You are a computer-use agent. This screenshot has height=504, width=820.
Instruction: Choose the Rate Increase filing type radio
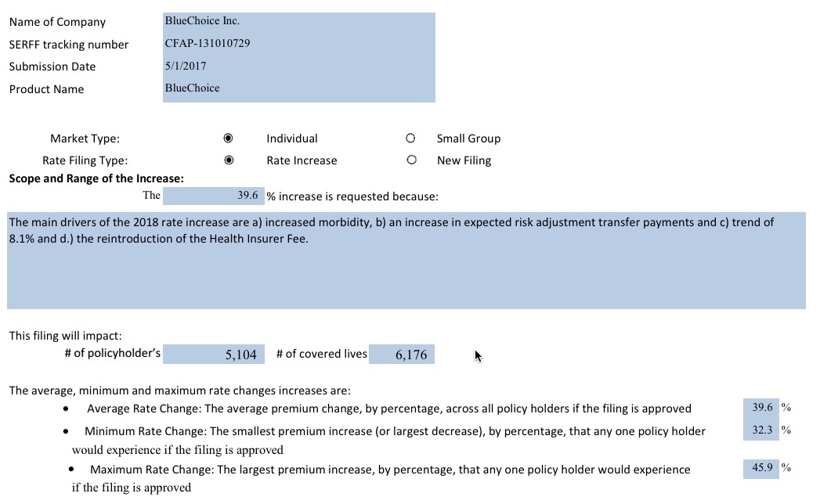229,160
